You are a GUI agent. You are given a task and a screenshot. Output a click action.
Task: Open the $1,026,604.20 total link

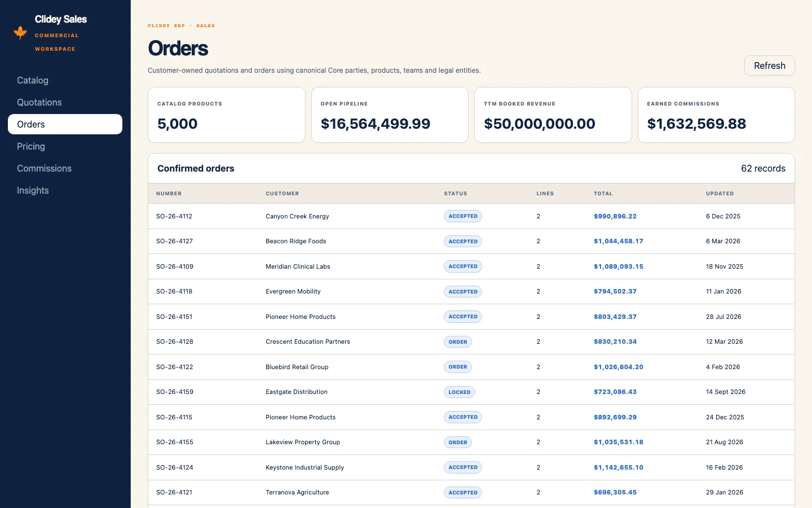(618, 367)
